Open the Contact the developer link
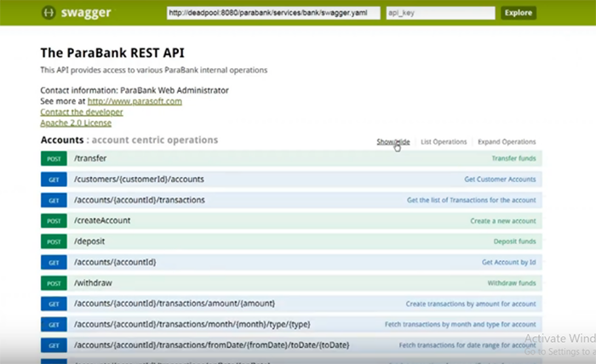This screenshot has height=364, width=596. click(x=82, y=112)
